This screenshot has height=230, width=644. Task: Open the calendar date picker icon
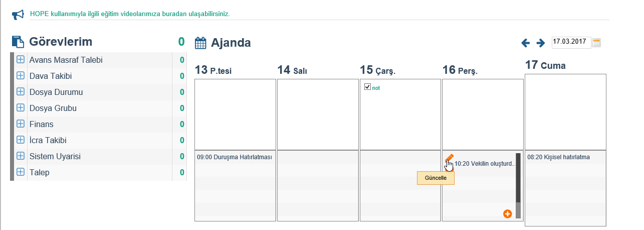tap(596, 43)
